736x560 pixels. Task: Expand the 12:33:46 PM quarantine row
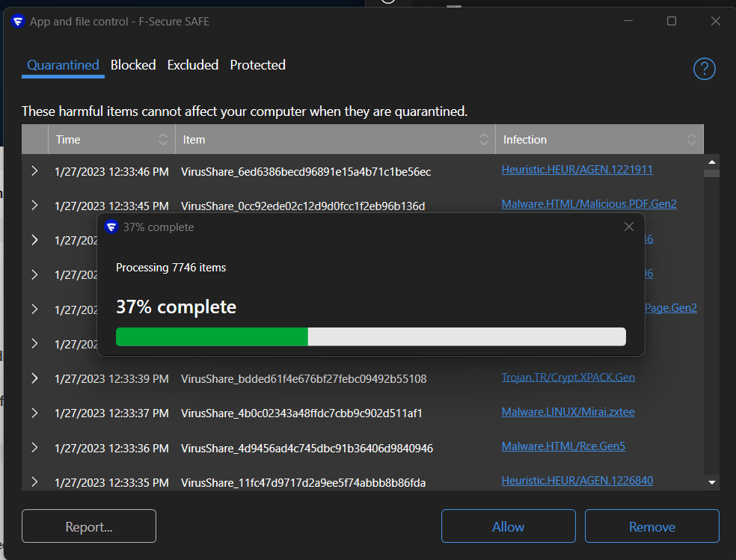coord(34,170)
